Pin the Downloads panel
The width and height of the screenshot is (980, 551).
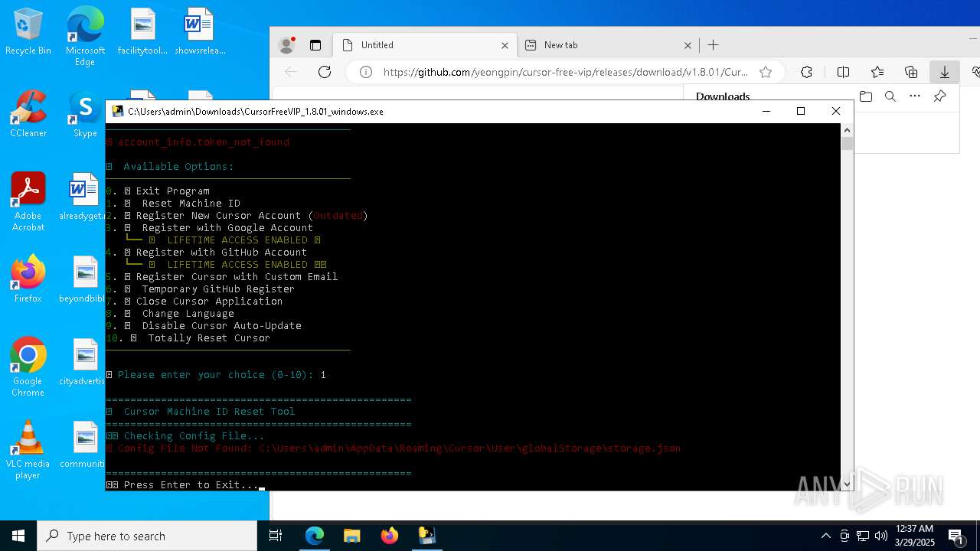[939, 96]
